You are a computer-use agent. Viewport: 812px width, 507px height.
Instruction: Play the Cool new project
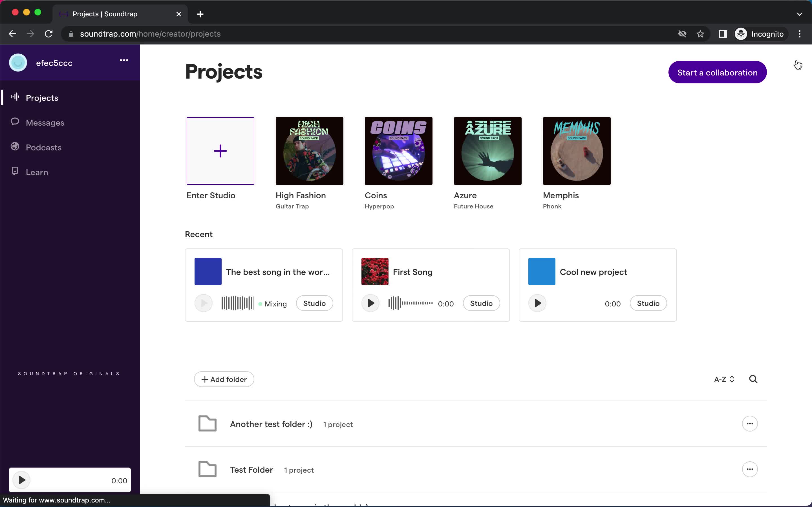537,303
